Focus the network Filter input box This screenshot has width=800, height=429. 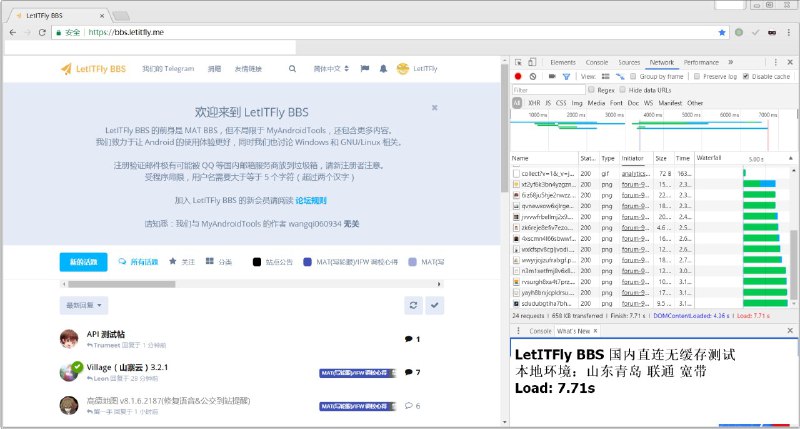(548, 90)
